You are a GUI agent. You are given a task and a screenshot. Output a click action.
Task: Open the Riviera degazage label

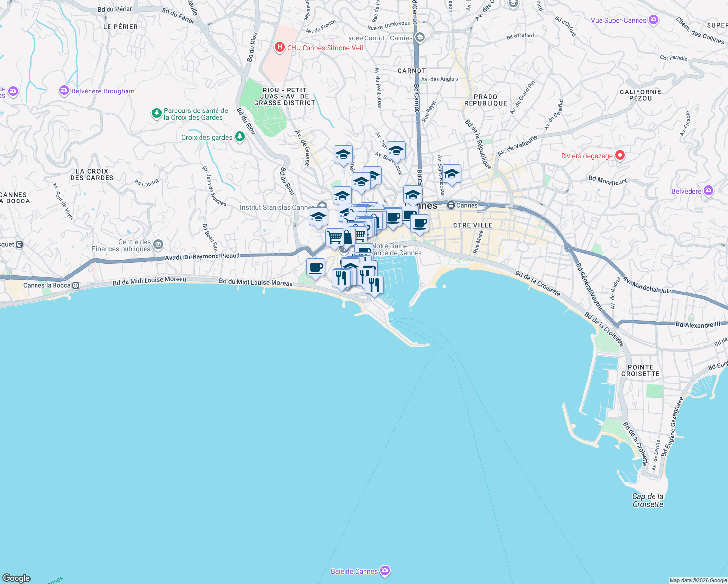587,156
